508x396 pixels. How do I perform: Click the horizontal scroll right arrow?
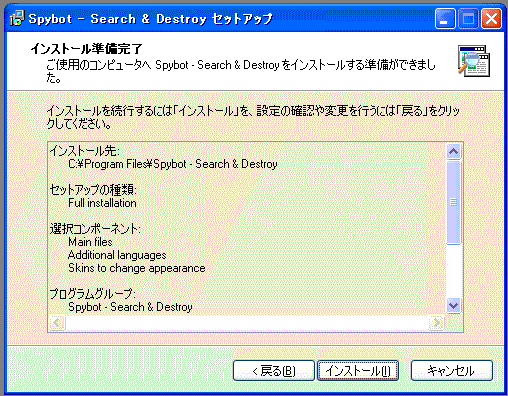click(x=436, y=322)
